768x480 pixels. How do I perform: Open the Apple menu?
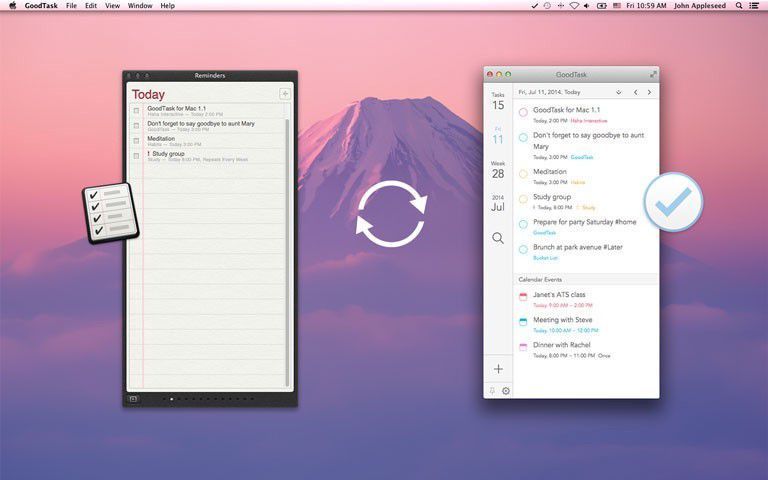[x=13, y=6]
